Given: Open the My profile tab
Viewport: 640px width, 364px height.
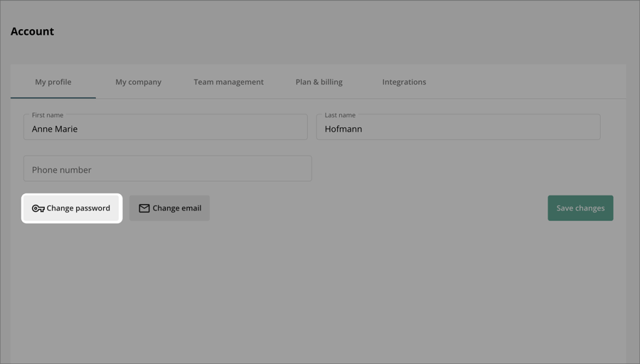Looking at the screenshot, I should pyautogui.click(x=53, y=82).
